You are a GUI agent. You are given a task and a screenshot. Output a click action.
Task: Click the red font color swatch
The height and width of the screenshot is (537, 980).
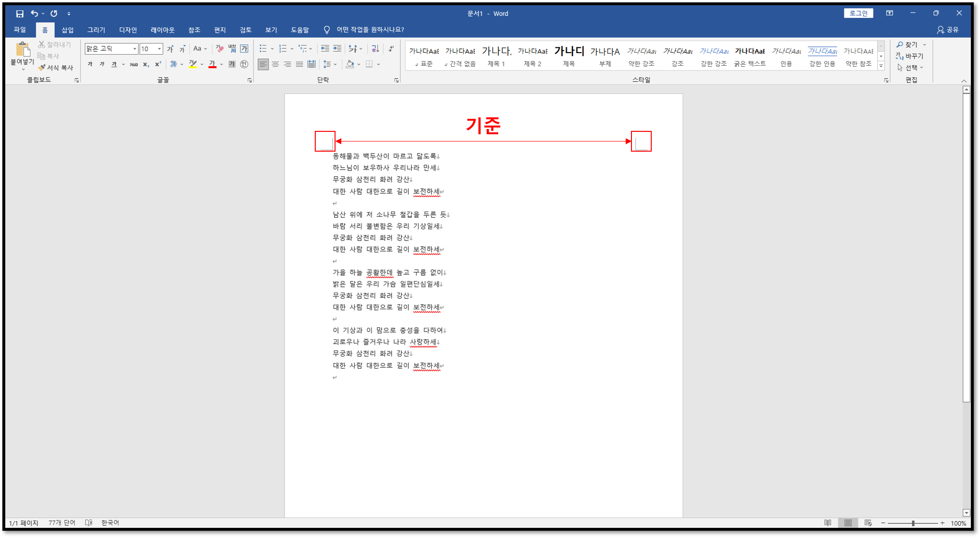tap(212, 64)
